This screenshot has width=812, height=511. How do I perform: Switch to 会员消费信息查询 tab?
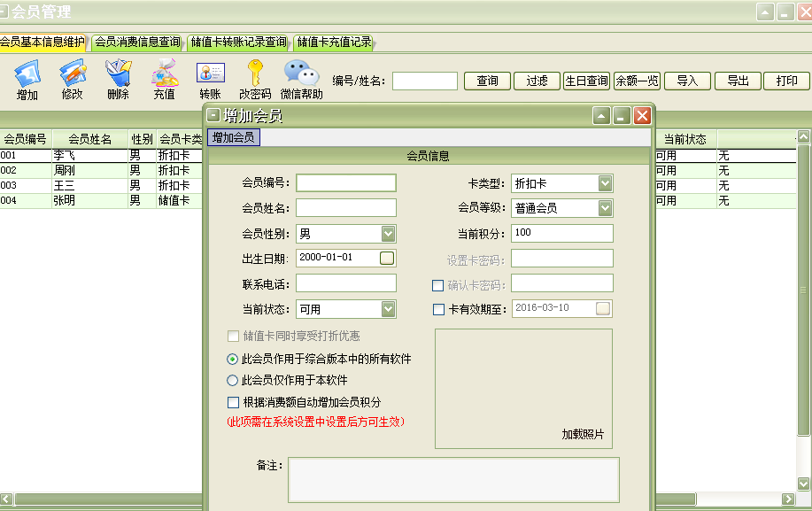[x=136, y=42]
